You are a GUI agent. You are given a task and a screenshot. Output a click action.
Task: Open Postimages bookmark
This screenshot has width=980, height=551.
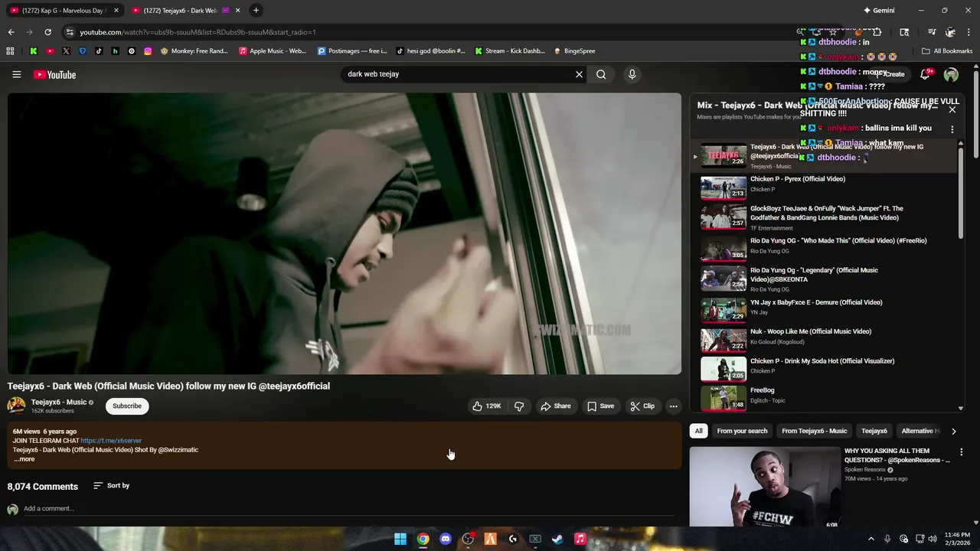pos(352,51)
